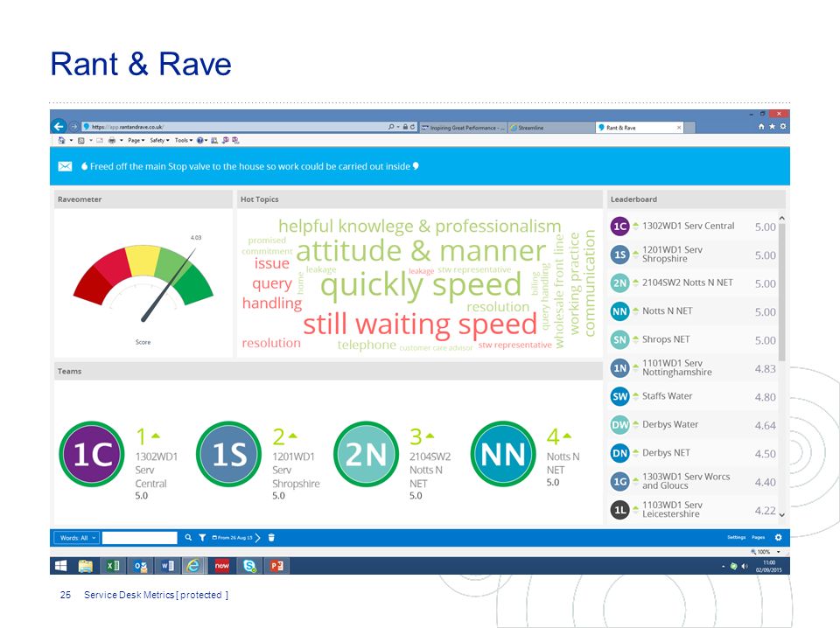Click the 'telephone' hot topic word
This screenshot has width=840, height=628.
367,345
